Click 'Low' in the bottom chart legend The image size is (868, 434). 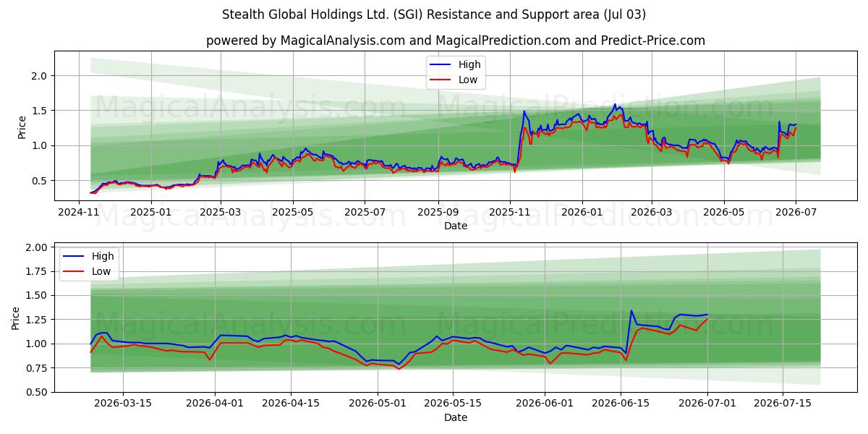[x=101, y=271]
